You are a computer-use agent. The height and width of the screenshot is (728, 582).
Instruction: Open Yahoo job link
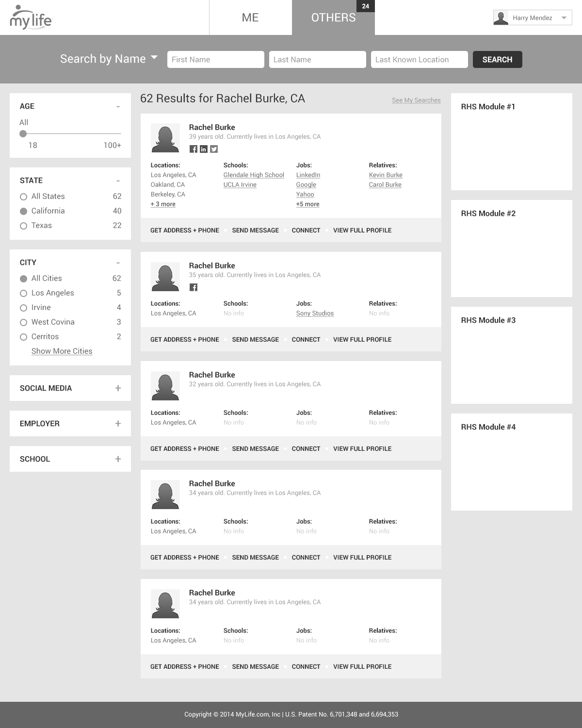305,194
